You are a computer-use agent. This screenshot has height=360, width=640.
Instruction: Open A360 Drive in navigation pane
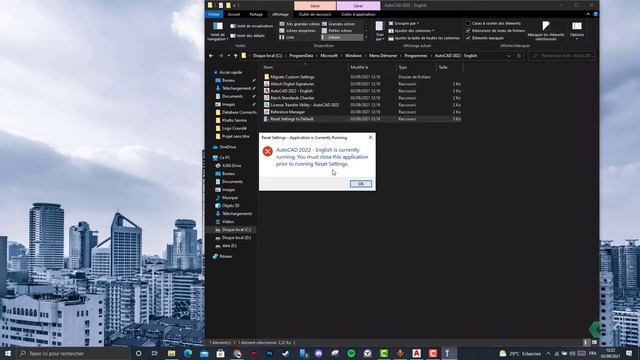tap(231, 166)
